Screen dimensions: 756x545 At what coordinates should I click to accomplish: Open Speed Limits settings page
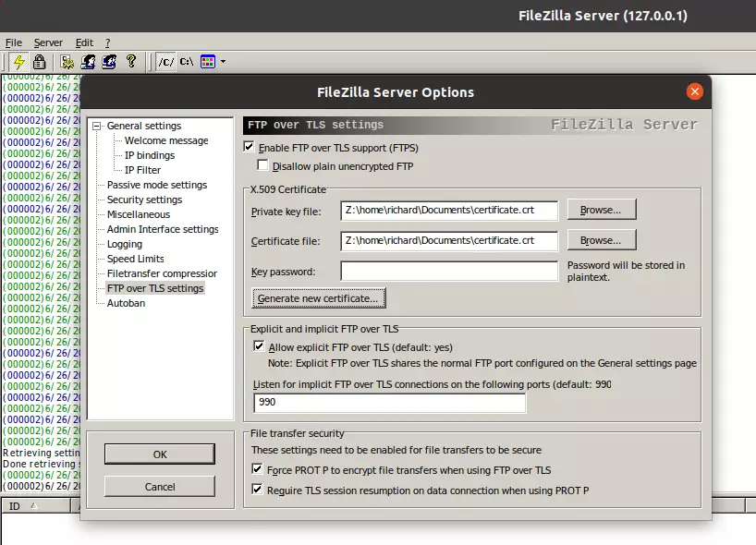136,259
